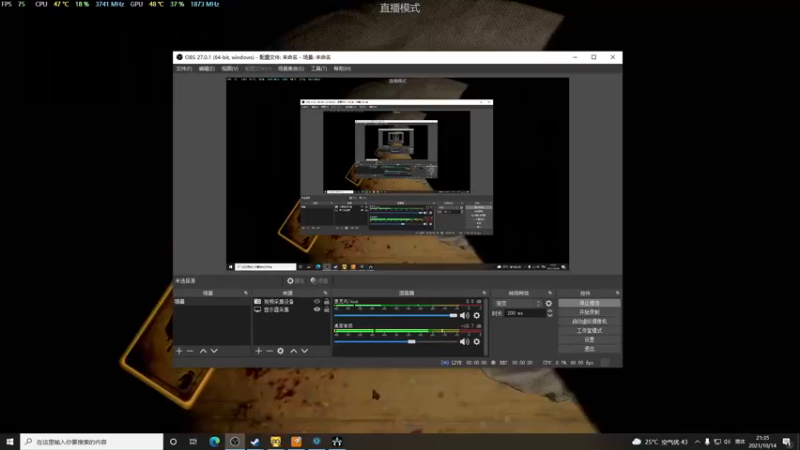The image size is (800, 450).
Task: Pop out the Controls dock icon
Action: click(x=617, y=293)
